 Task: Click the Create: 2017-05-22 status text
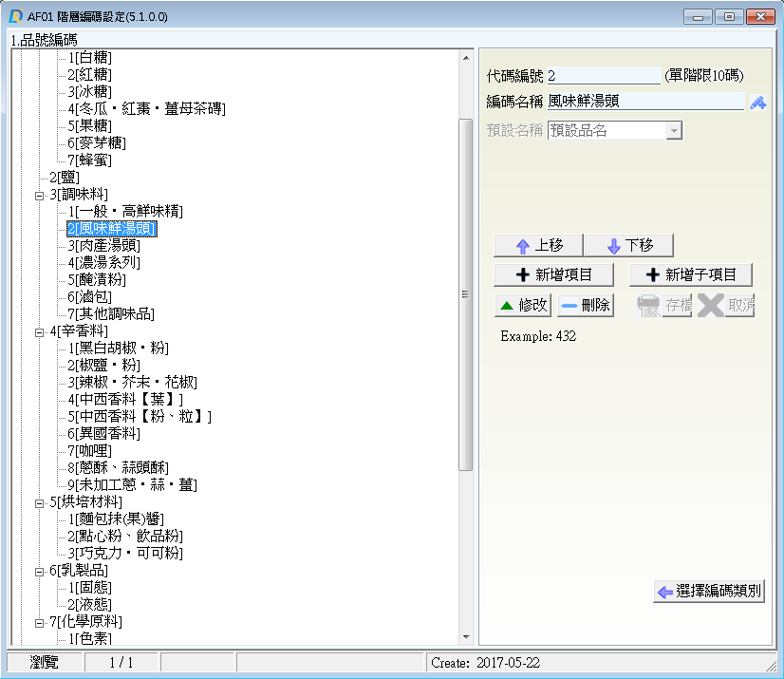tap(486, 663)
